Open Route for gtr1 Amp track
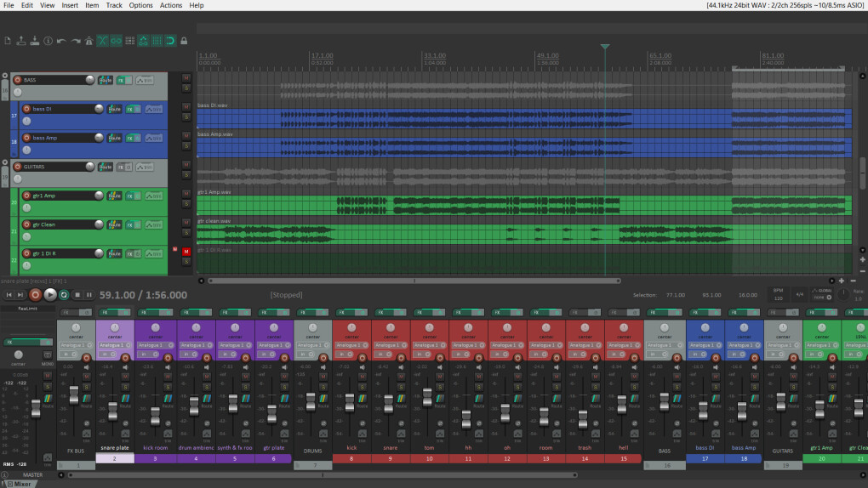This screenshot has height=488, width=868. click(114, 196)
